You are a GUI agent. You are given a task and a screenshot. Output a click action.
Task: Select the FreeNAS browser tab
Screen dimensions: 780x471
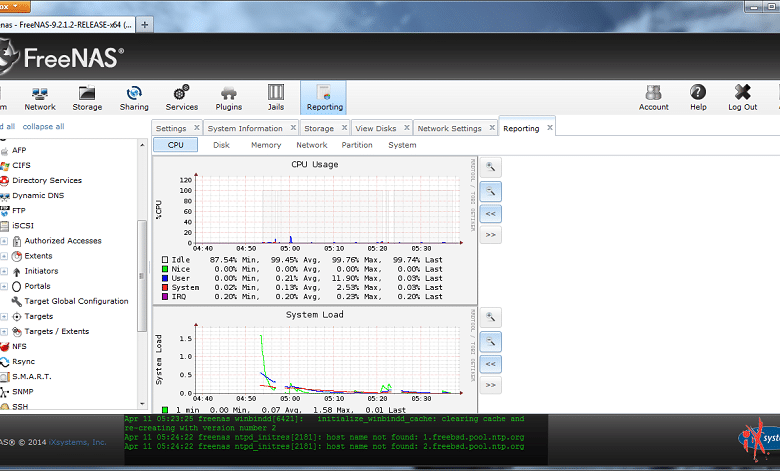(67, 24)
